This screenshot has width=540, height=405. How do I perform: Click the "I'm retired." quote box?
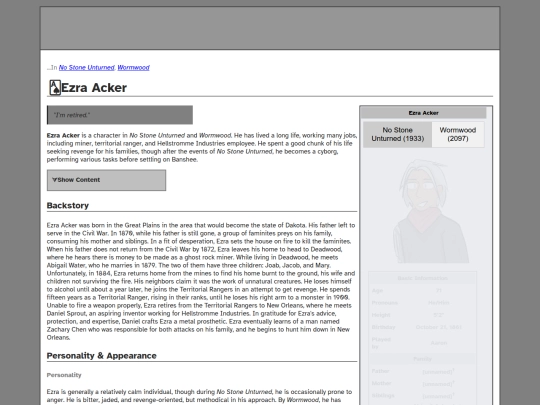pos(120,115)
